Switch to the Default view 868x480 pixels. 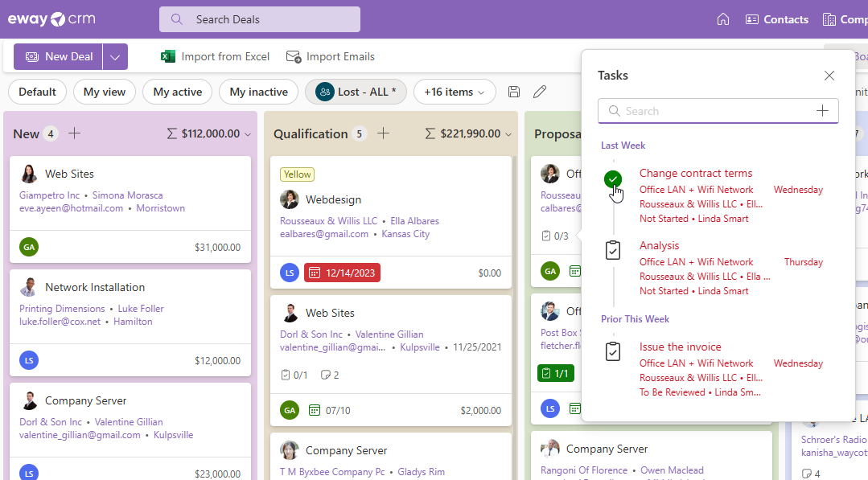(37, 92)
